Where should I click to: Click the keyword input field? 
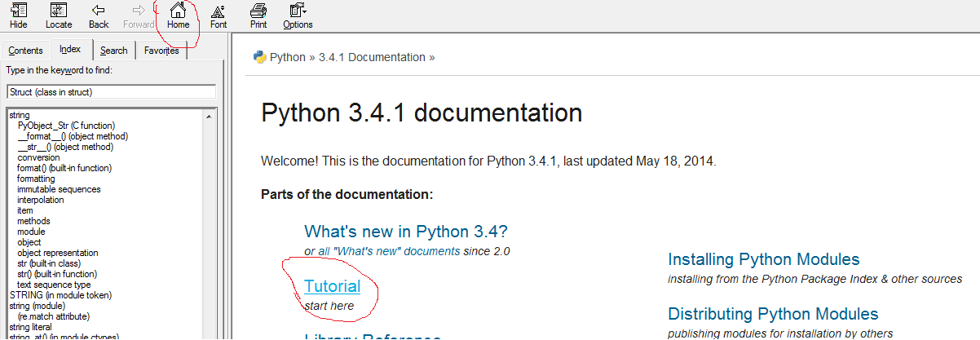111,92
